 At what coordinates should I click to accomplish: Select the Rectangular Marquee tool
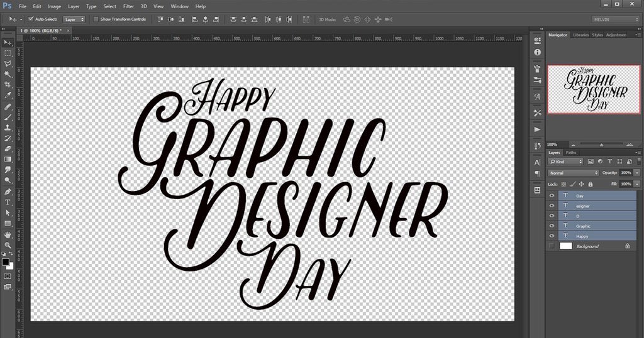[x=8, y=53]
